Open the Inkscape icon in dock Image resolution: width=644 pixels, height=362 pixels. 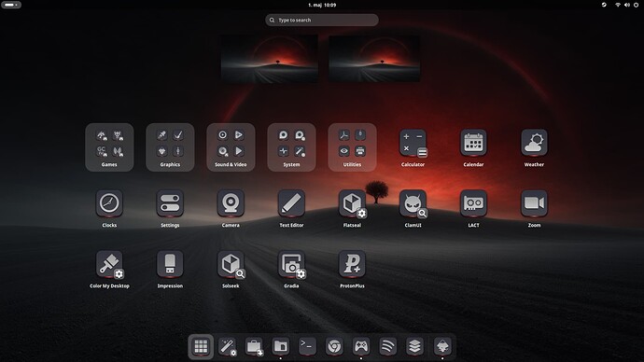pyautogui.click(x=442, y=346)
